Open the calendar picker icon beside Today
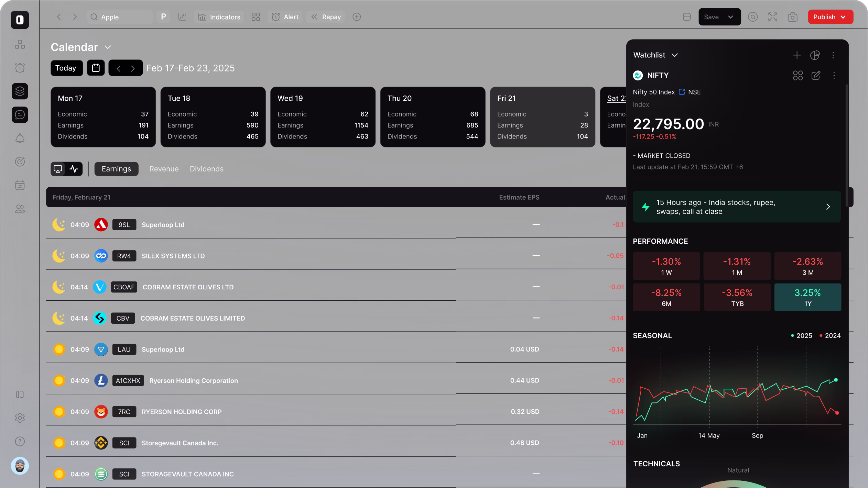 pos(96,68)
